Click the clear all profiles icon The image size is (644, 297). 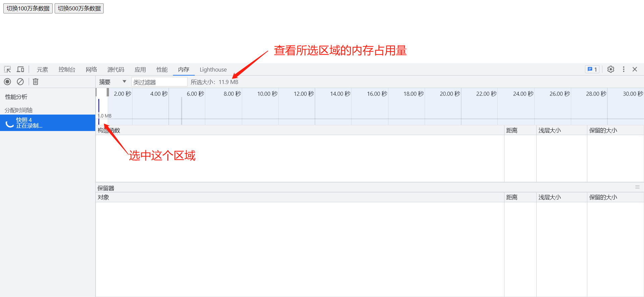[20, 82]
